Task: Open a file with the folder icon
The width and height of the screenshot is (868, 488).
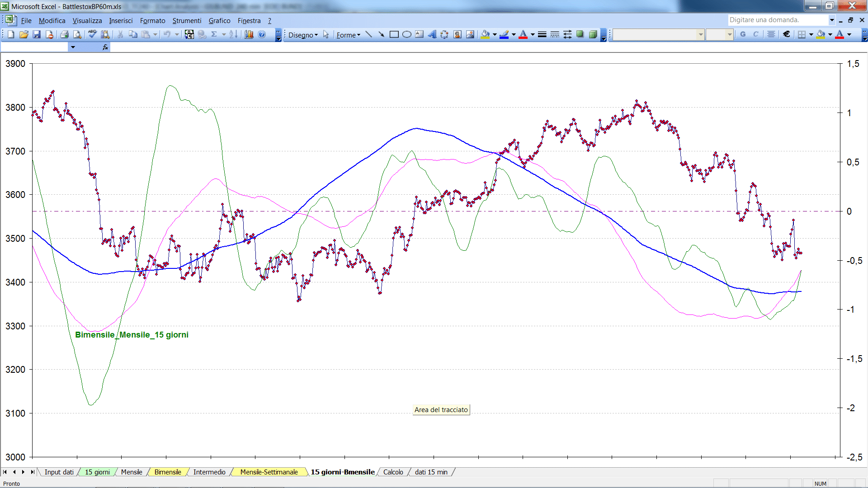Action: 24,34
